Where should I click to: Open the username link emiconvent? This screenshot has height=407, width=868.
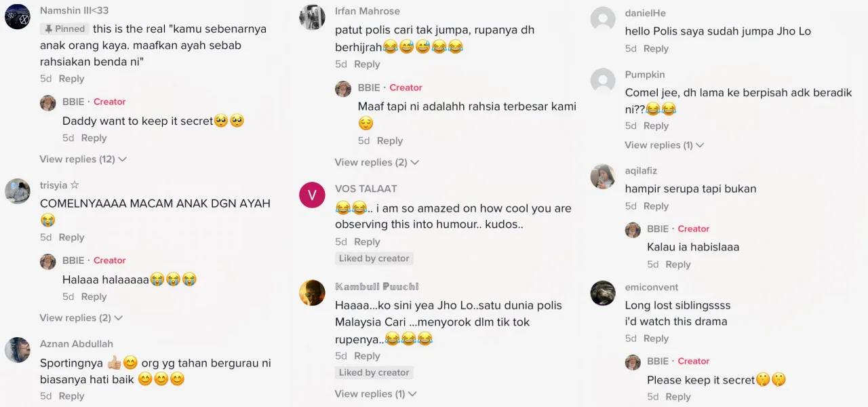pyautogui.click(x=652, y=288)
